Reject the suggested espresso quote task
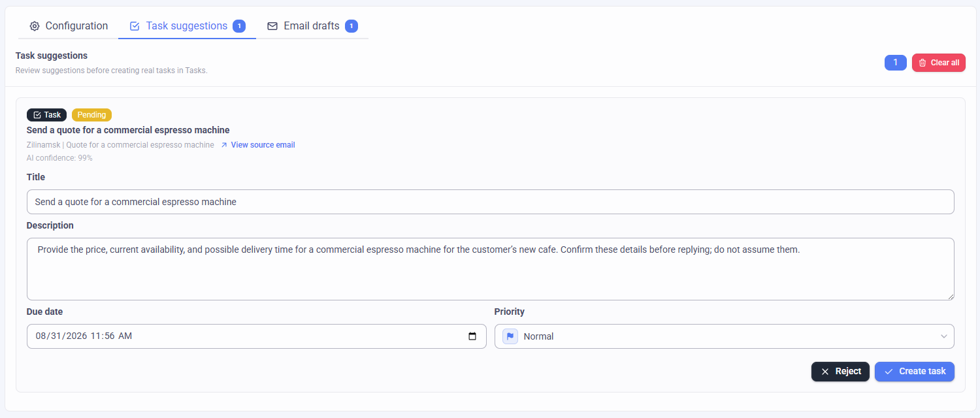Image resolution: width=980 pixels, height=418 pixels. (x=840, y=372)
